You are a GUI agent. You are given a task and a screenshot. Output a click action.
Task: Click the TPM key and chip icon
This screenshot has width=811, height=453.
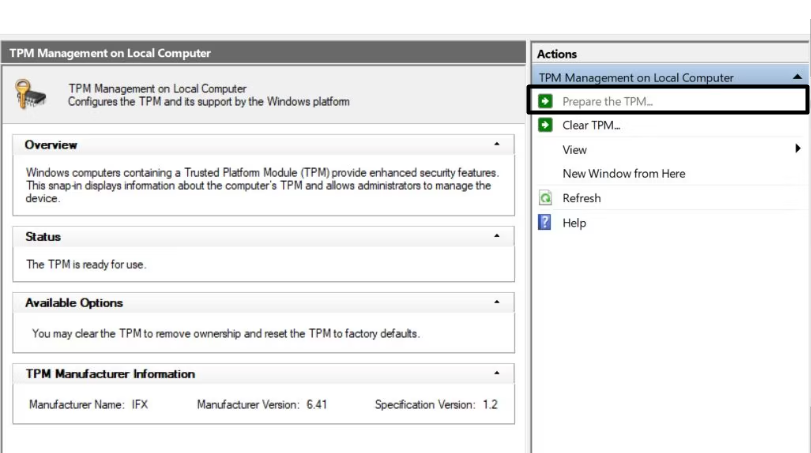tap(30, 94)
